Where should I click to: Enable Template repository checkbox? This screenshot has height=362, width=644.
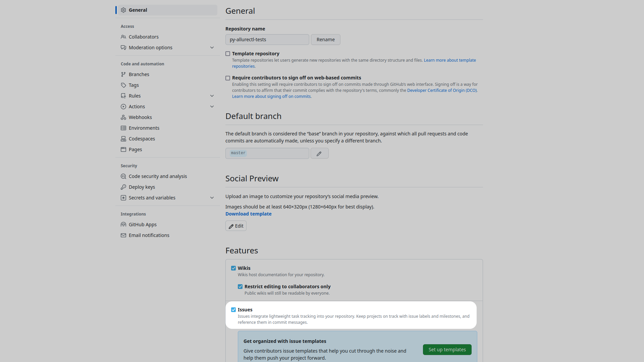[x=228, y=54]
